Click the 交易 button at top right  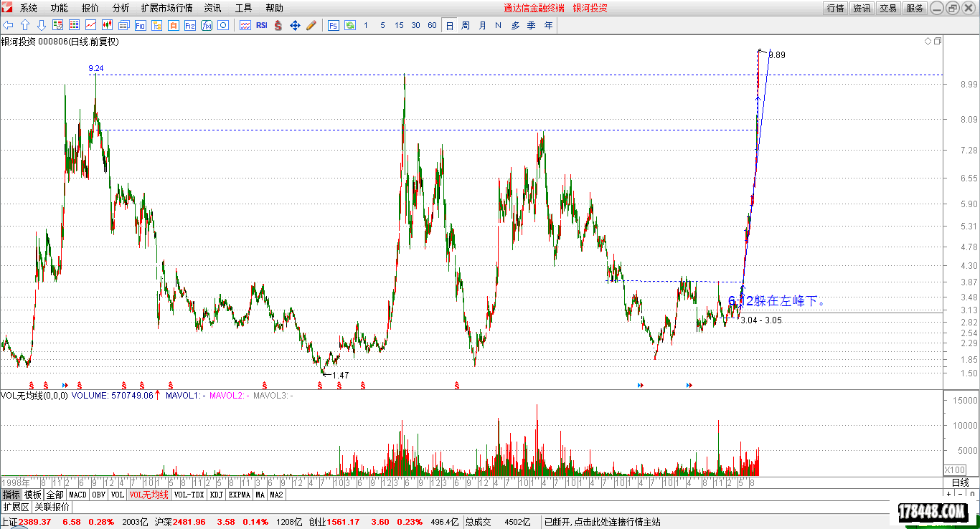pyautogui.click(x=888, y=8)
